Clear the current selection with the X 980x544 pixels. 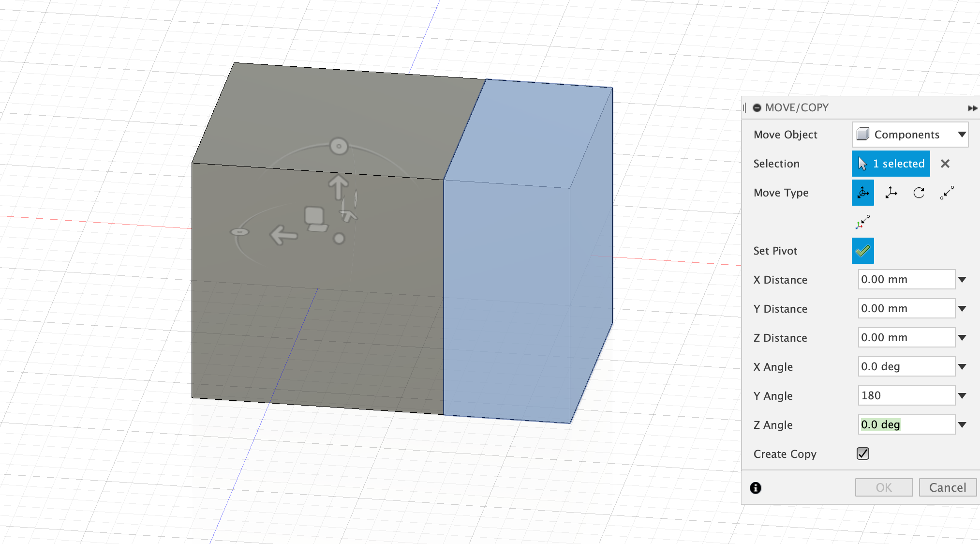click(x=945, y=164)
